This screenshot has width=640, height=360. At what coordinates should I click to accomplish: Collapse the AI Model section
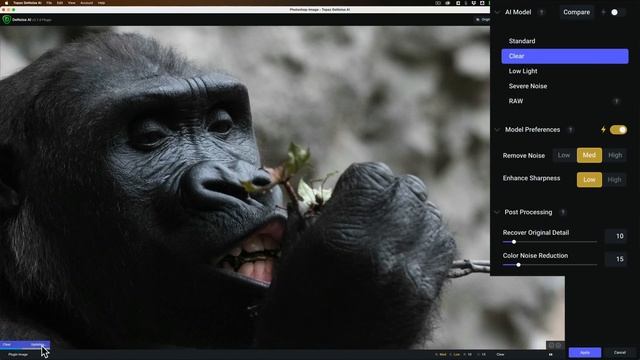pos(497,12)
